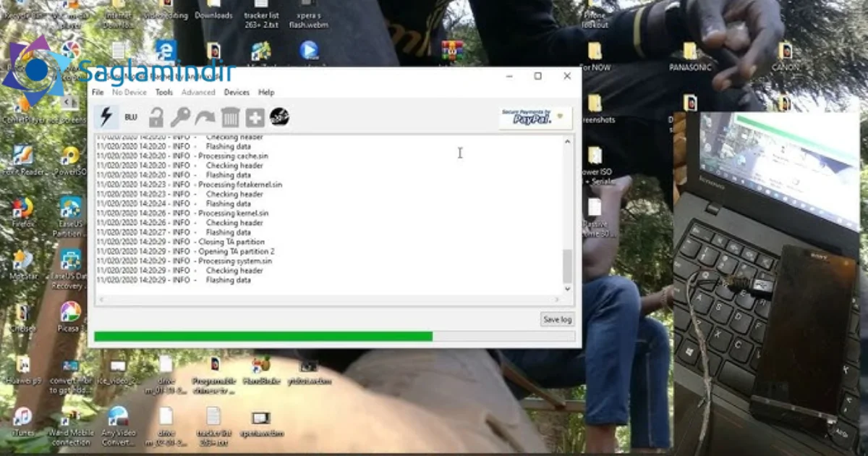The width and height of the screenshot is (868, 456).
Task: Click the Advanced menu entry
Action: tap(198, 93)
